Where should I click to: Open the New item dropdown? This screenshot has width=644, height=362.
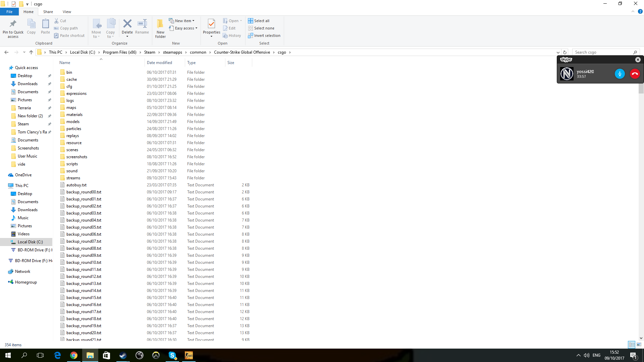[181, 21]
